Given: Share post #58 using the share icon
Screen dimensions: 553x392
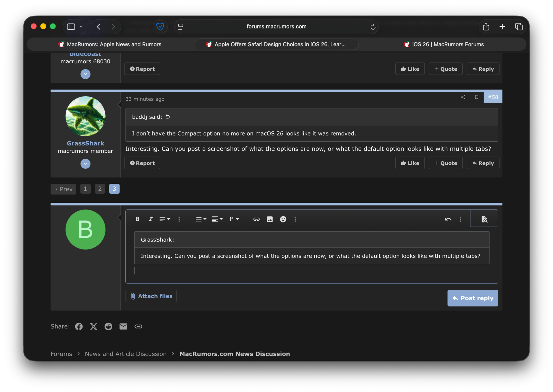Looking at the screenshot, I should tap(463, 97).
